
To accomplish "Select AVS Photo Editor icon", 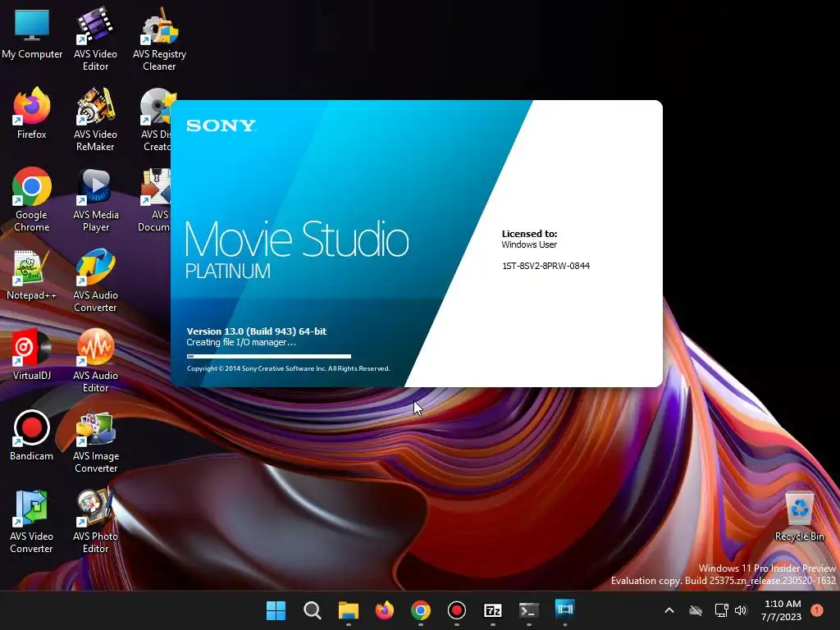I will pos(95,521).
